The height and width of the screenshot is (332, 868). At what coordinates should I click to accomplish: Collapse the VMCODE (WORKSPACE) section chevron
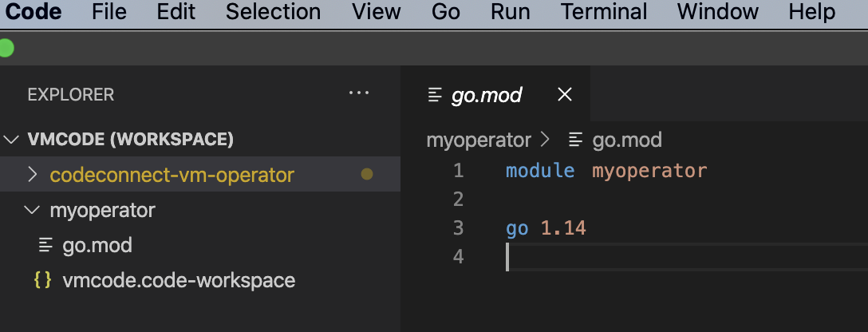pos(11,140)
